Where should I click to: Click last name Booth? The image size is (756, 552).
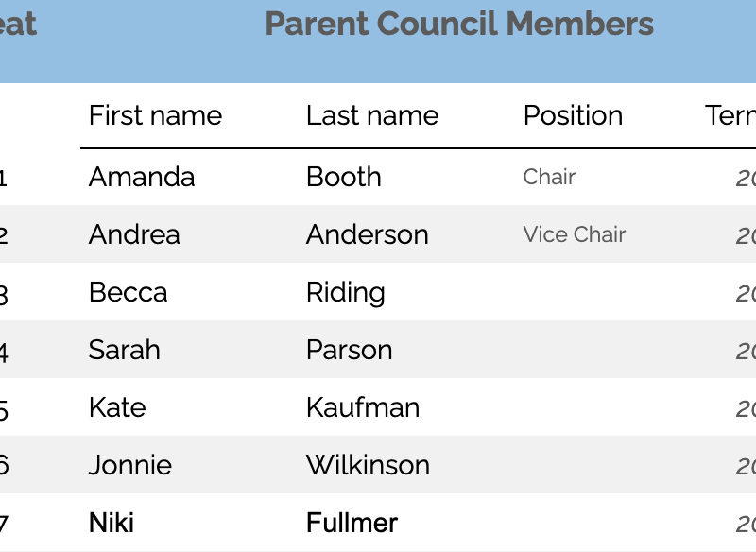click(x=344, y=177)
